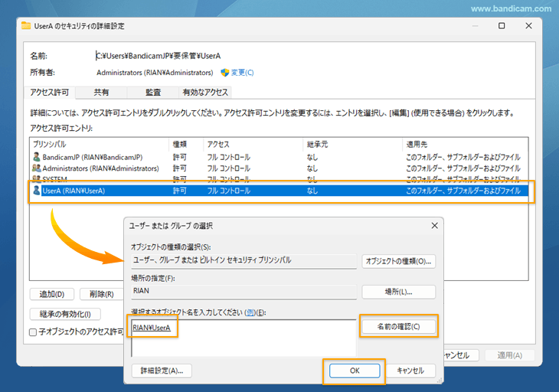Open the 変更(C) owner change link
Image resolution: width=559 pixels, height=392 pixels.
tap(243, 73)
